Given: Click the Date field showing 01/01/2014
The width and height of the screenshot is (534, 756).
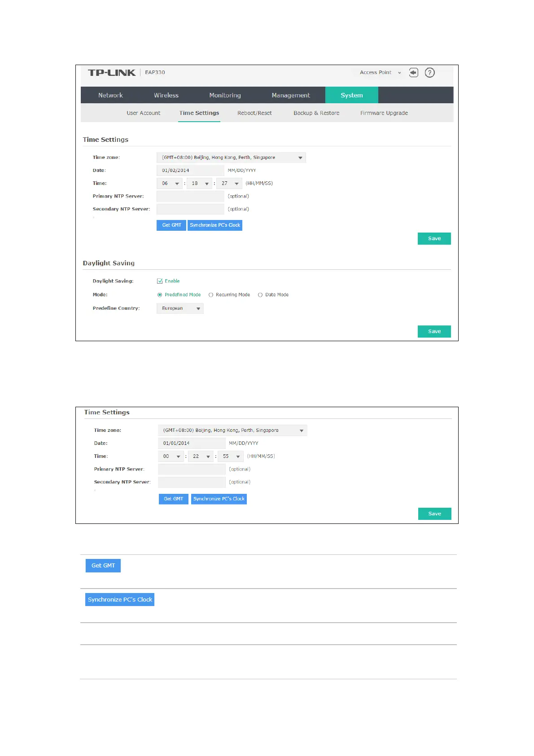Looking at the screenshot, I should coord(192,444).
